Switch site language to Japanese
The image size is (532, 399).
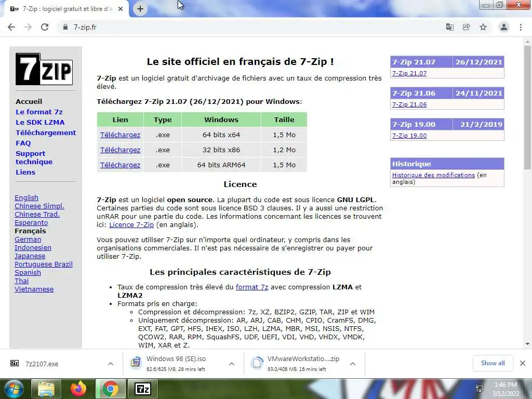(x=30, y=256)
